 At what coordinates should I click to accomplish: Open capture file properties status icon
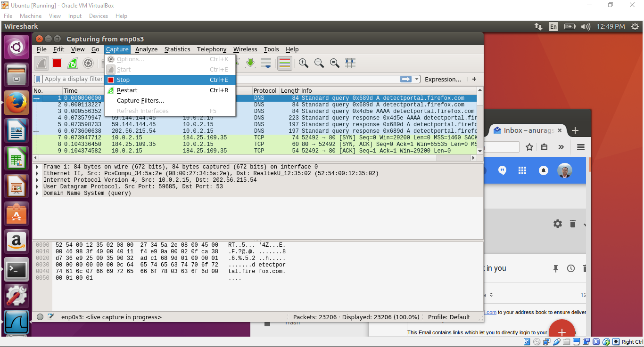pos(51,317)
